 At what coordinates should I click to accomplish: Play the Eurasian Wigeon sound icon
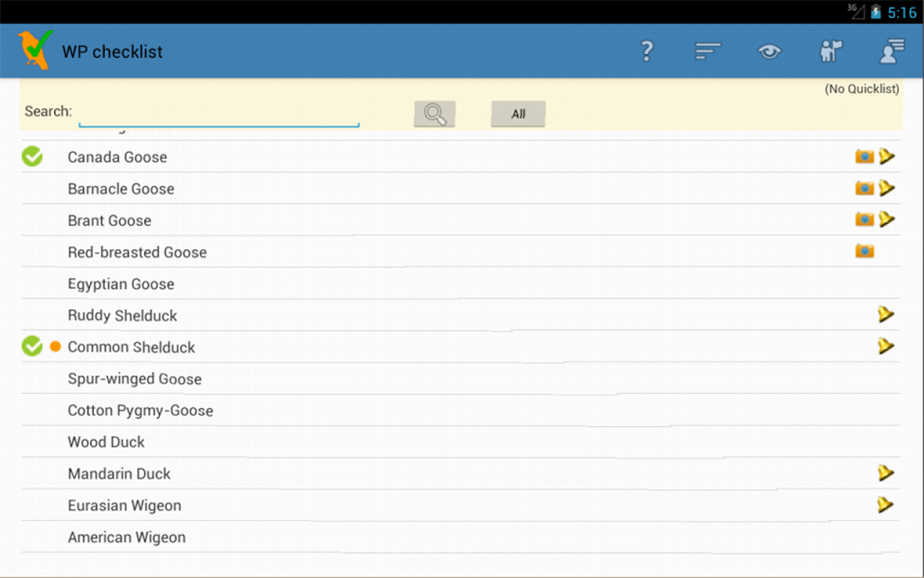[885, 504]
